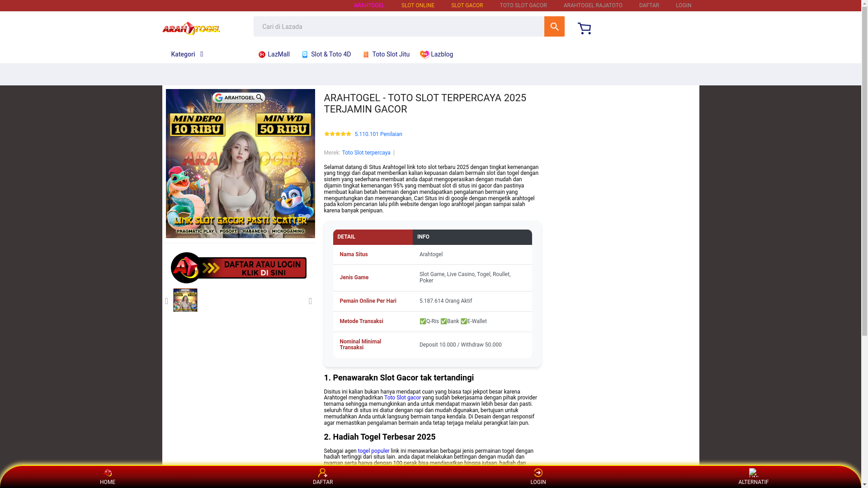This screenshot has height=488, width=868.
Task: Click the Cari di Lazada search field
Action: click(398, 27)
